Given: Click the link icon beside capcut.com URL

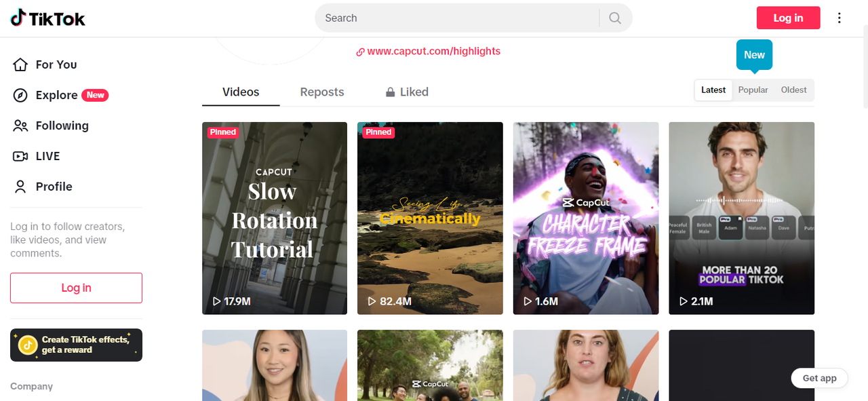Looking at the screenshot, I should click(x=361, y=52).
